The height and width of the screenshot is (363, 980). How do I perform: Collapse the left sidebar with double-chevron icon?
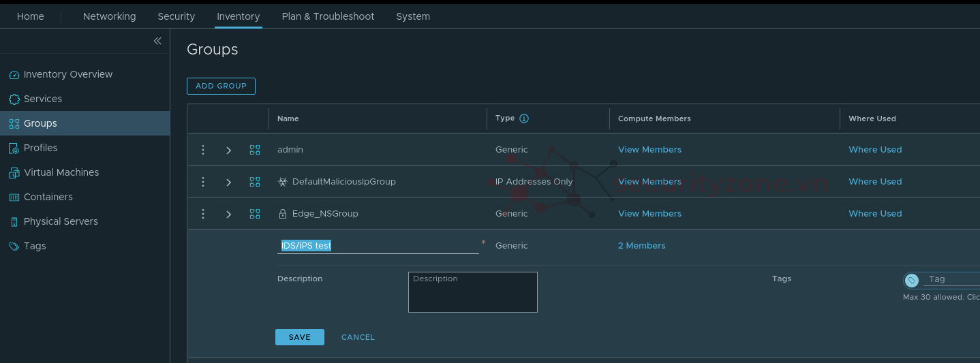click(x=157, y=41)
